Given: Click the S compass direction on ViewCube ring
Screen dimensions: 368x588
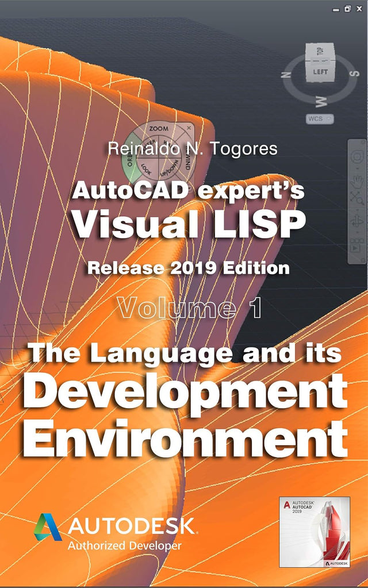Looking at the screenshot, I should click(354, 74).
